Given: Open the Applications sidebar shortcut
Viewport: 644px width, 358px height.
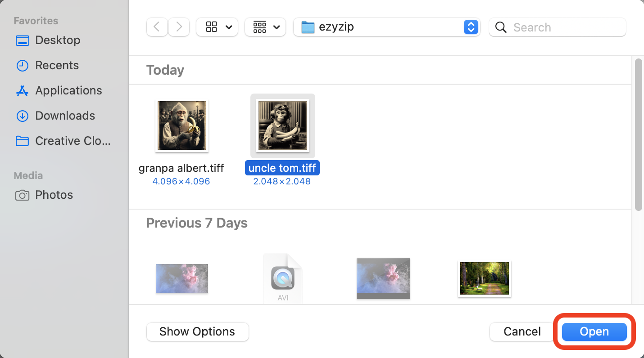Looking at the screenshot, I should pyautogui.click(x=68, y=90).
